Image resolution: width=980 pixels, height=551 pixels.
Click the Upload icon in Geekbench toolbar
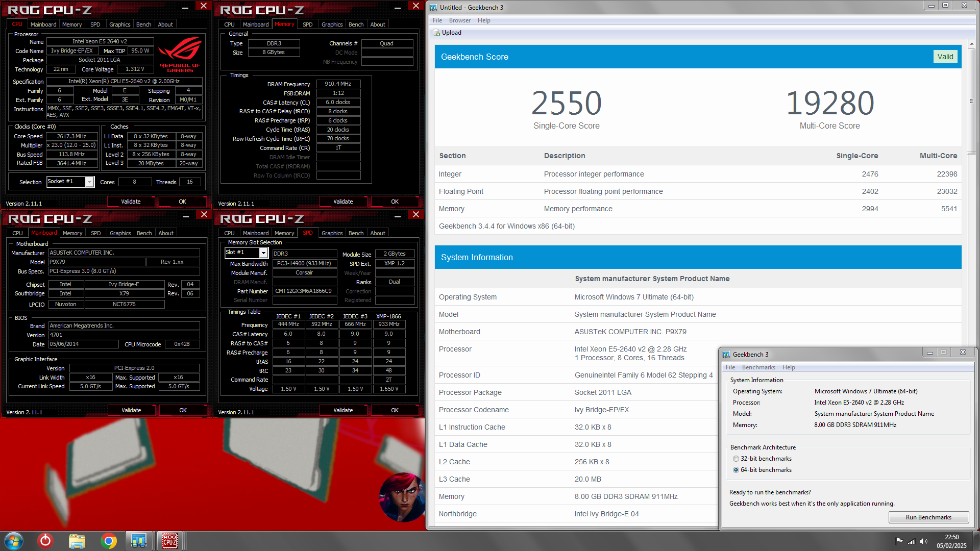tap(436, 33)
